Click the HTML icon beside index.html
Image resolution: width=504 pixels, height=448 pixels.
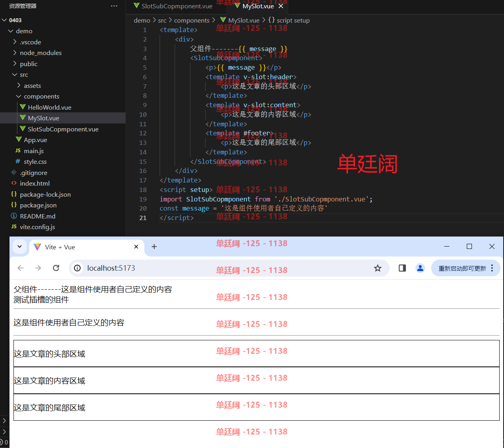[14, 183]
